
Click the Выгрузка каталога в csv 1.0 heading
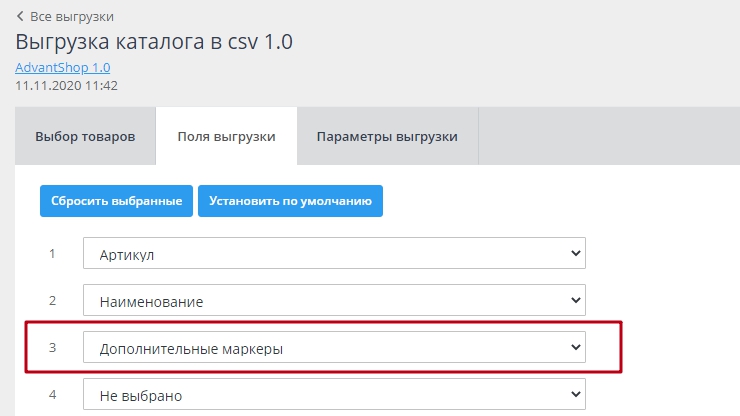click(x=153, y=42)
